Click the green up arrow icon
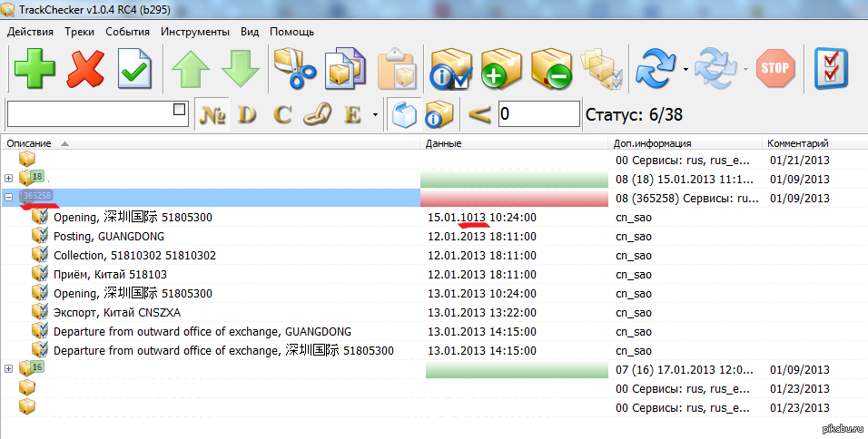Image resolution: width=868 pixels, height=439 pixels. (x=191, y=69)
